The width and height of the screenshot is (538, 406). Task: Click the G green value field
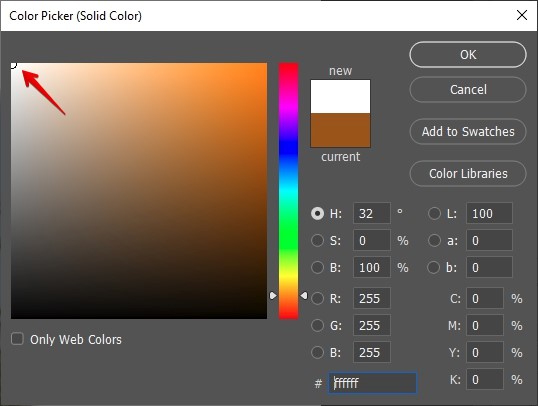[372, 325]
